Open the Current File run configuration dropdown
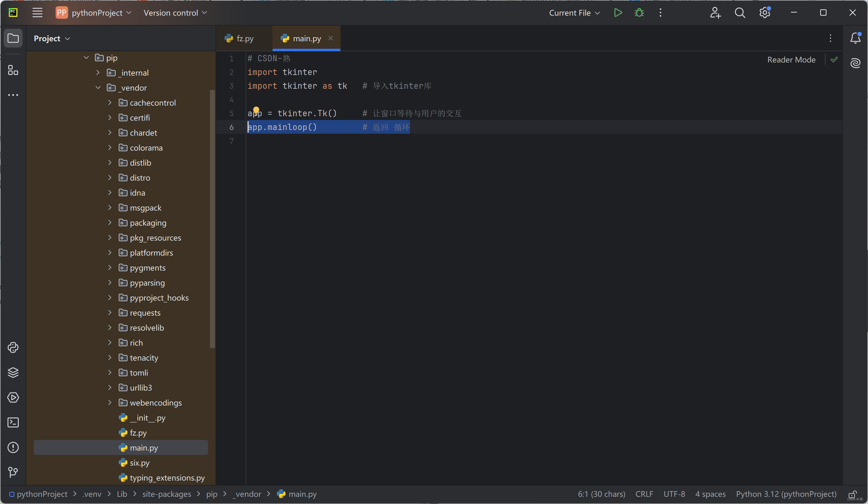The height and width of the screenshot is (504, 868). [575, 13]
